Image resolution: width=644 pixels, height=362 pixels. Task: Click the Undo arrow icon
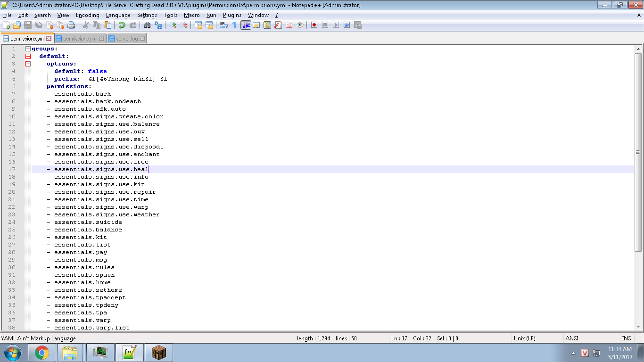pyautogui.click(x=122, y=25)
